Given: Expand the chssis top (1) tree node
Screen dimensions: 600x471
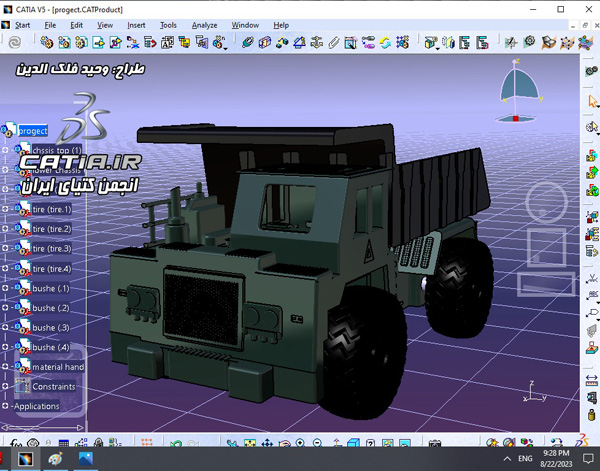Looking at the screenshot, I should 5,150.
